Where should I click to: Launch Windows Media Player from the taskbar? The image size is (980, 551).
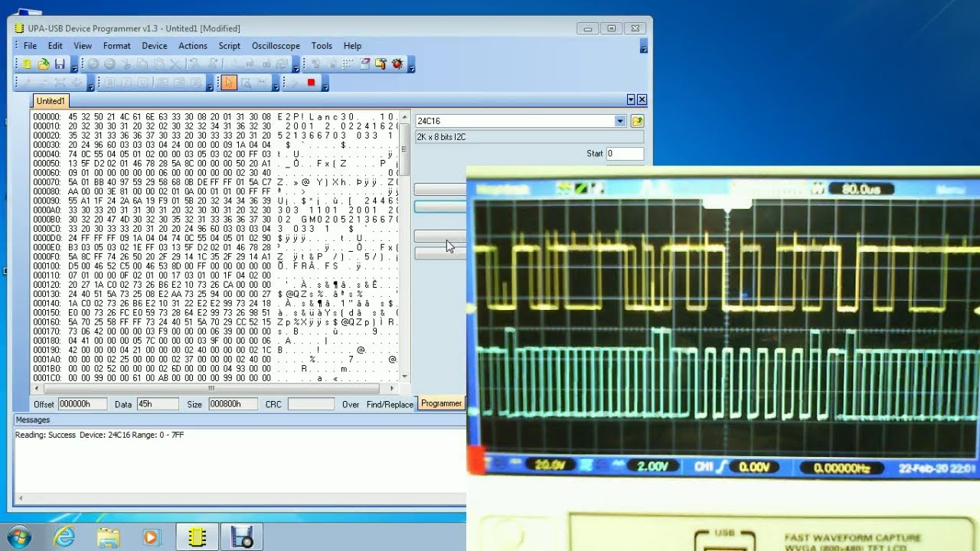(152, 537)
